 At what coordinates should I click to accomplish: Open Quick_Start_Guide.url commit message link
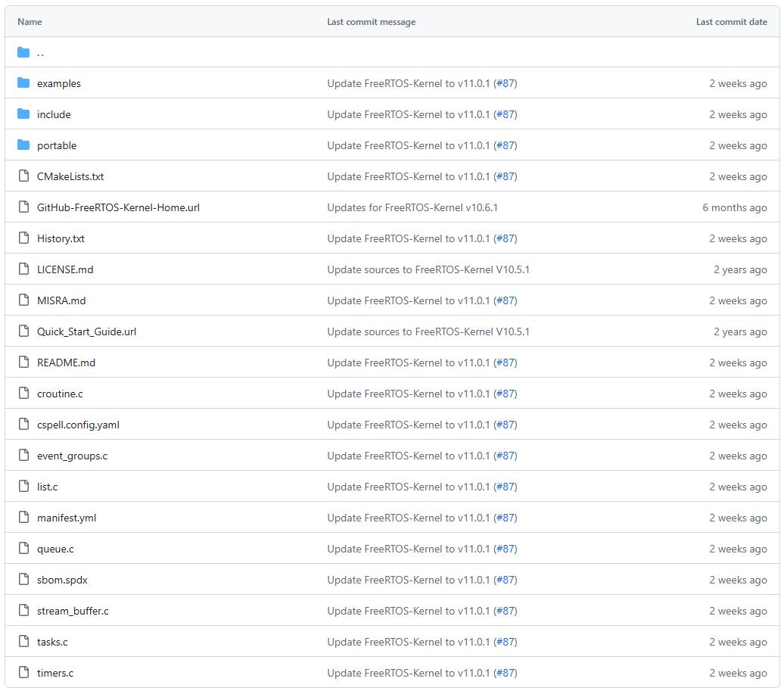428,331
